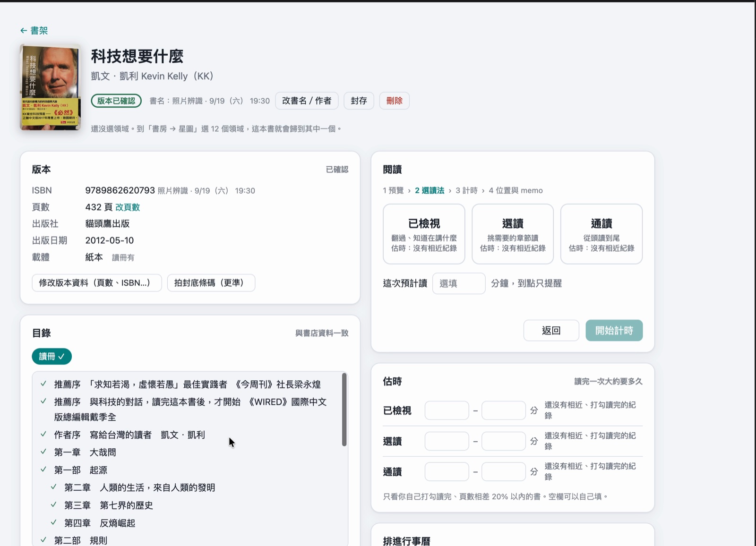Open the 科技想要什麼 book cover thumbnail
Image resolution: width=756 pixels, height=546 pixels.
(50, 87)
